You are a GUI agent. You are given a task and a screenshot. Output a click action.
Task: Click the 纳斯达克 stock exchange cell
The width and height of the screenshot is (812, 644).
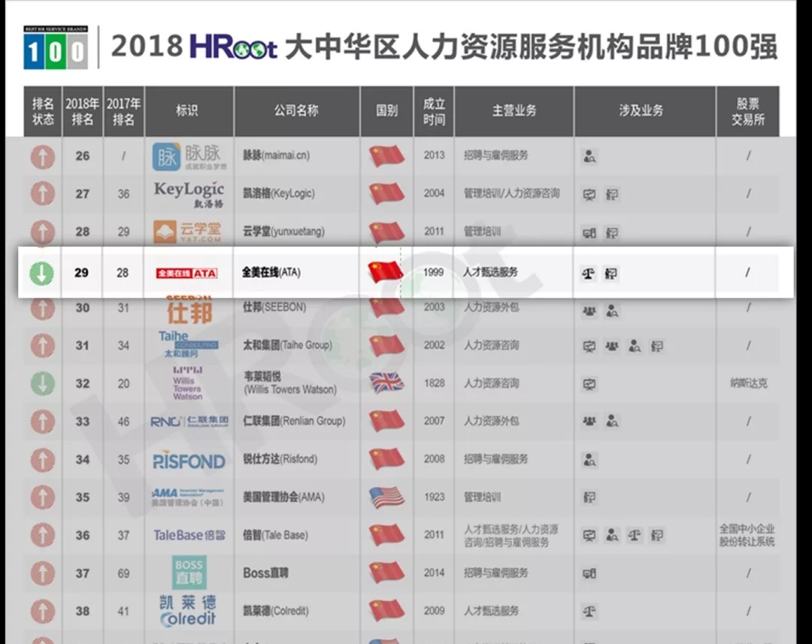tap(748, 383)
